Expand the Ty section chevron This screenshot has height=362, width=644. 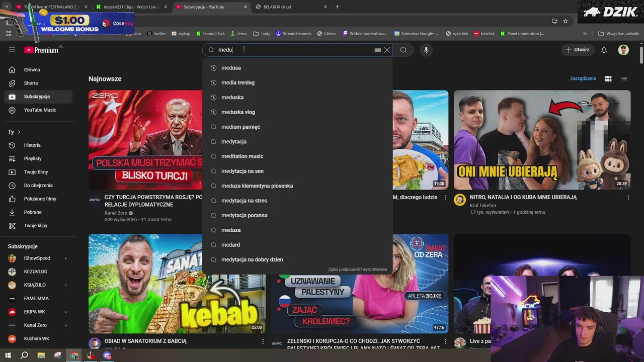tap(19, 132)
